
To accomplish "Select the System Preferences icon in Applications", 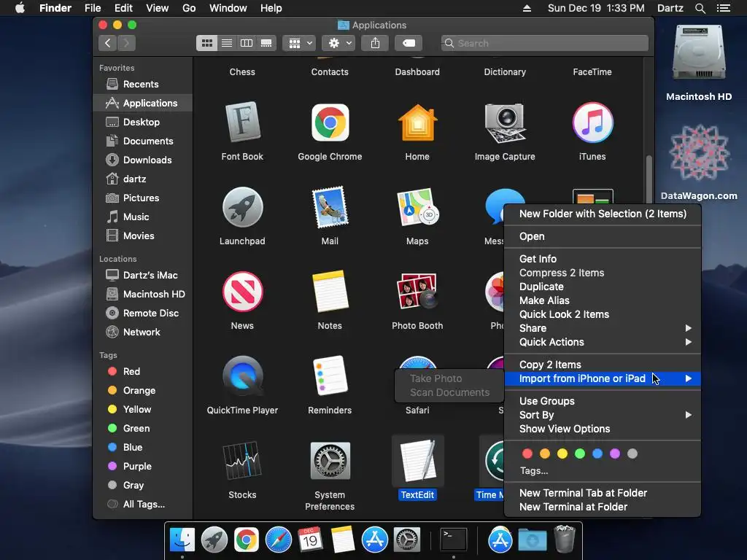I will (x=330, y=461).
